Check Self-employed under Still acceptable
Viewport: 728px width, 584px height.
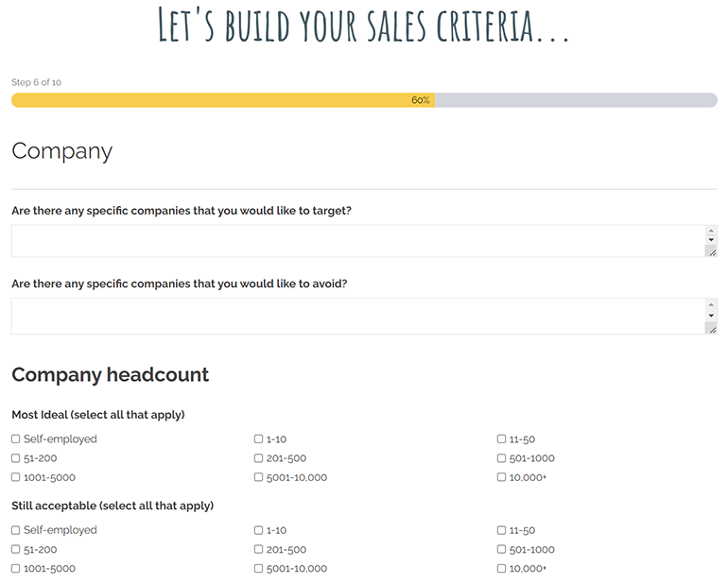[16, 530]
